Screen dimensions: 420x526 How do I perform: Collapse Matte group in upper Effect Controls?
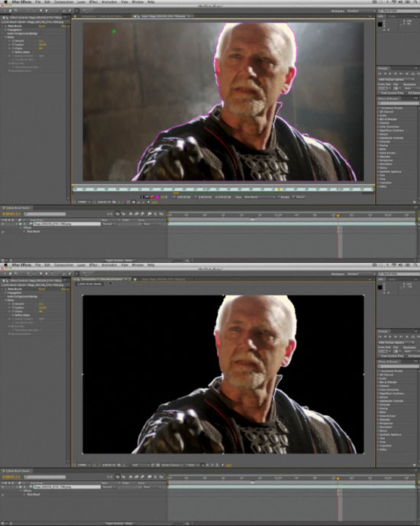(x=6, y=37)
